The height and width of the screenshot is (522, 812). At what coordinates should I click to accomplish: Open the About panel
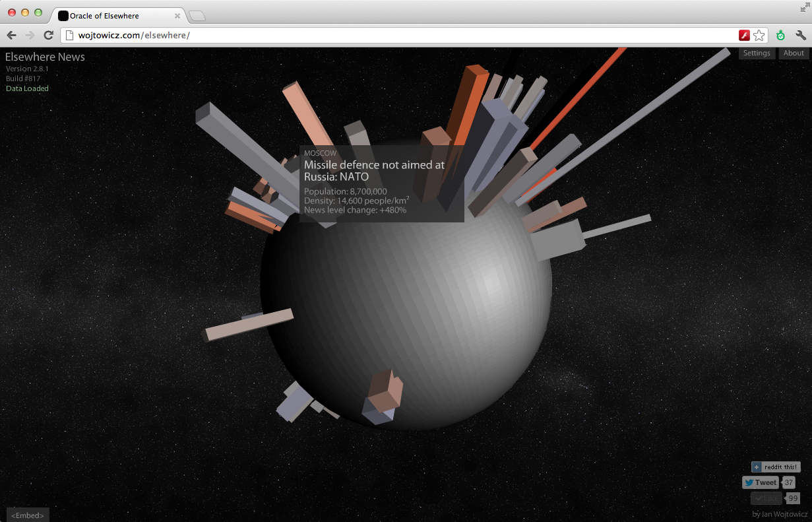coord(794,53)
